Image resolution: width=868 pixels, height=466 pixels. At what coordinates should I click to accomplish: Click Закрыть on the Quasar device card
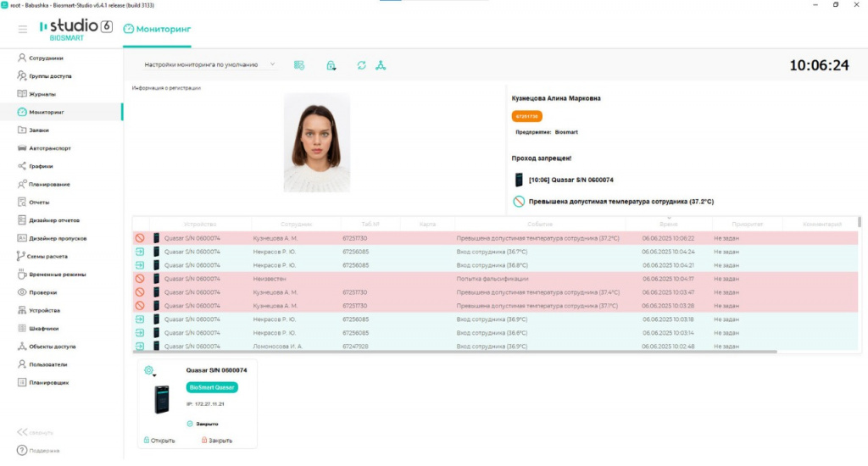tap(216, 441)
